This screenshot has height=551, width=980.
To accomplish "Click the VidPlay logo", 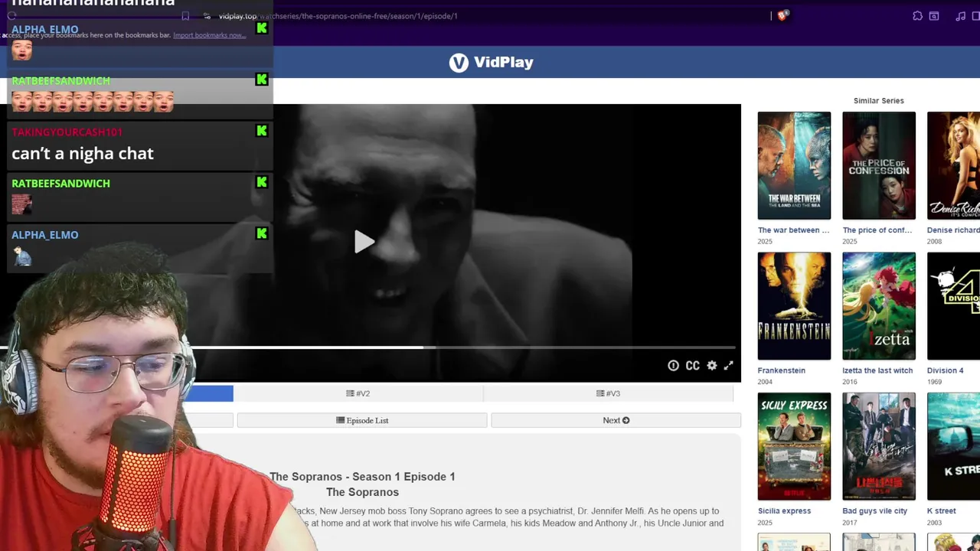I will 491,63.
